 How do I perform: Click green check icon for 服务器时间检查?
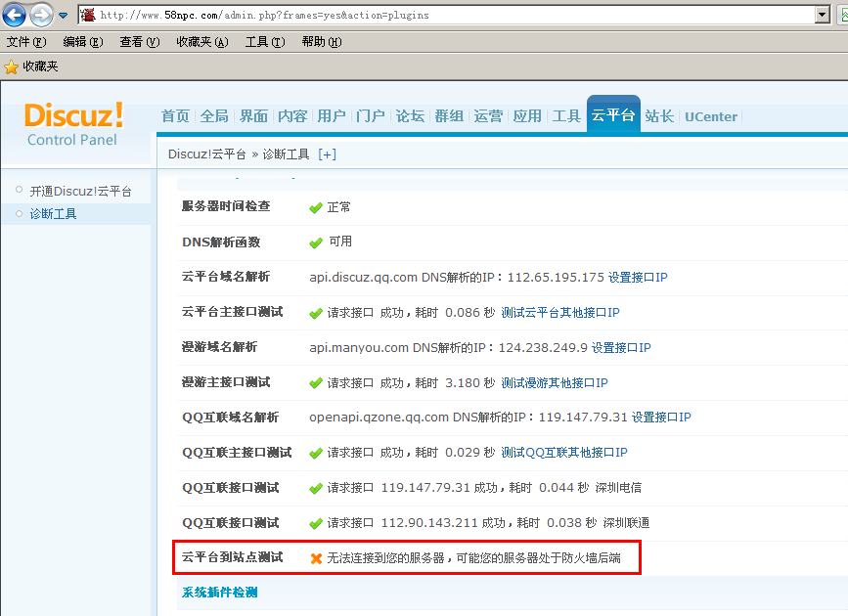pos(316,208)
